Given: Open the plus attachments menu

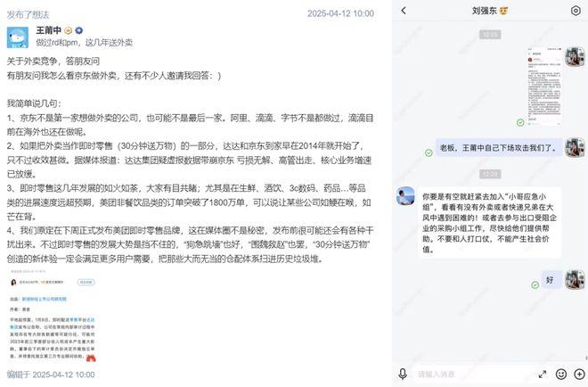Looking at the screenshot, I should [579, 374].
